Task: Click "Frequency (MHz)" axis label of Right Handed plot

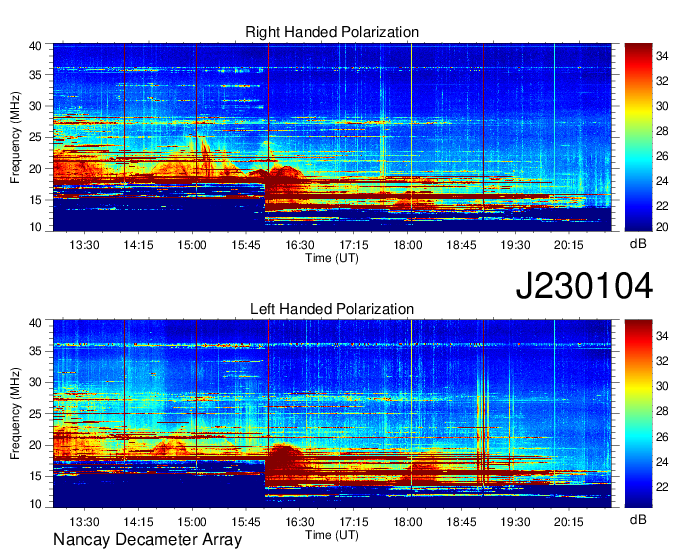Action: pyautogui.click(x=15, y=137)
